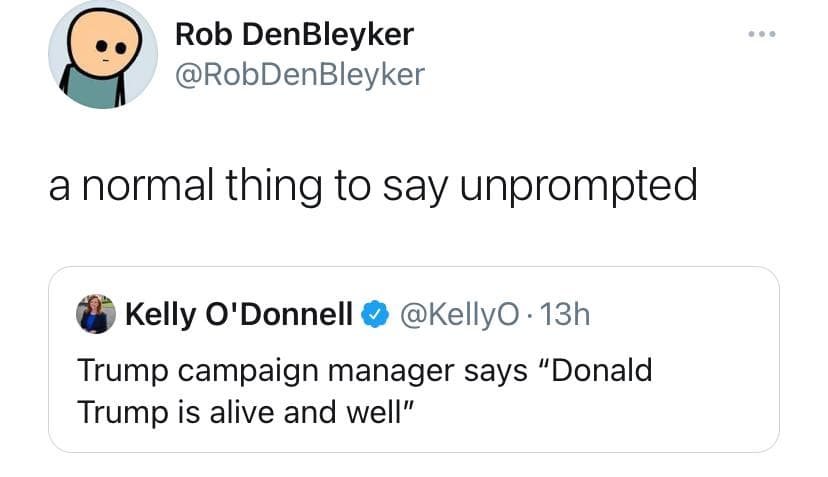Screen dimensions: 828x477
Task: Visit the @RobDenBleyker handle
Action: 299,74
